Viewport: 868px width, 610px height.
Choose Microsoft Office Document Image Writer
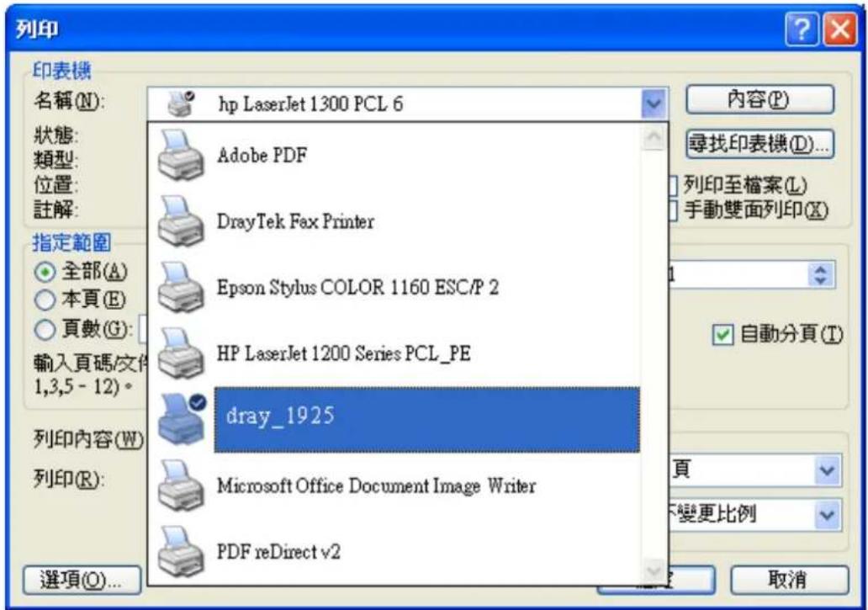pyautogui.click(x=394, y=485)
